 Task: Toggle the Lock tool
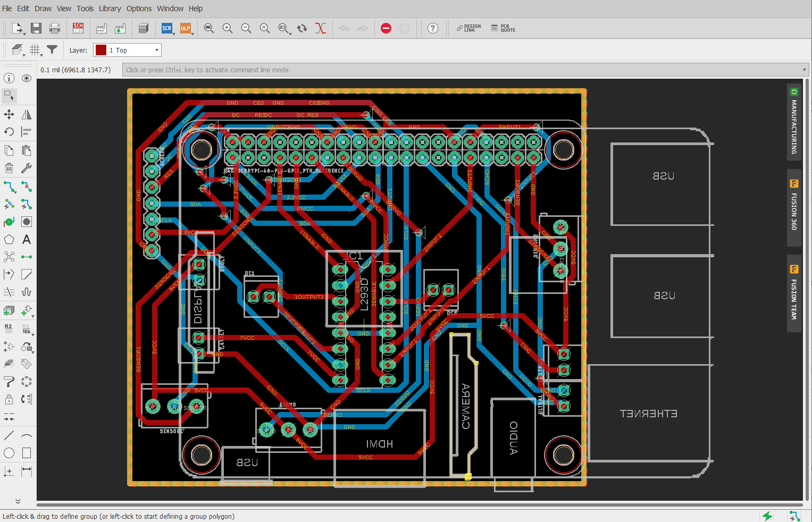pyautogui.click(x=9, y=399)
